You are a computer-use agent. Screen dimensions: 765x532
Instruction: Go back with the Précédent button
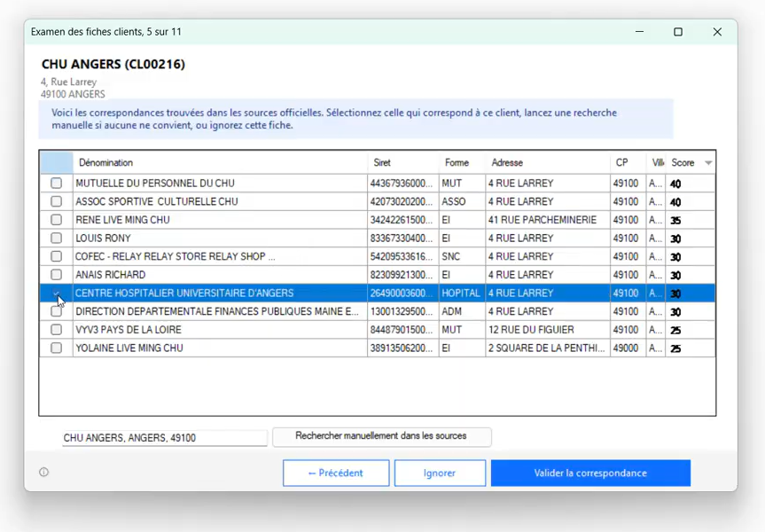(x=336, y=473)
